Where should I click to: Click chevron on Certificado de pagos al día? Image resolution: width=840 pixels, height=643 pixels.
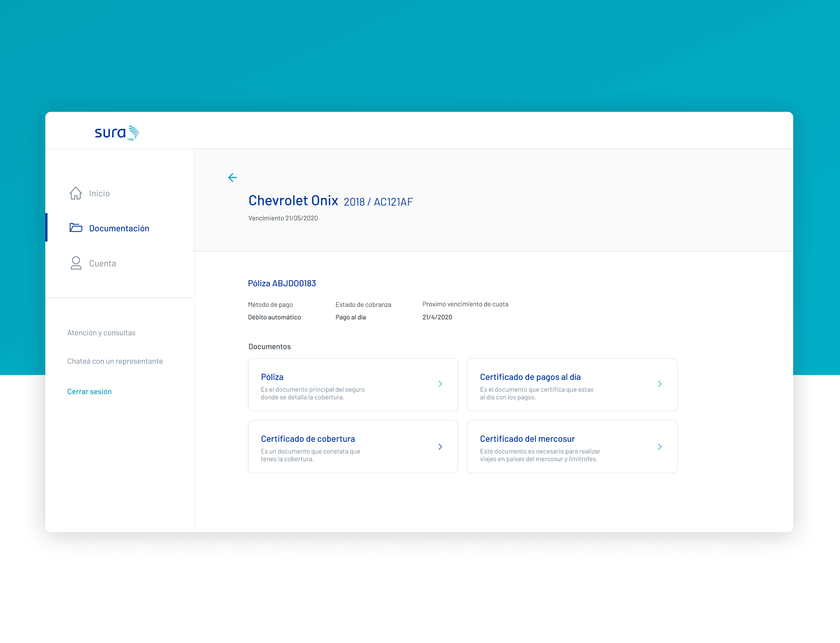coord(660,384)
